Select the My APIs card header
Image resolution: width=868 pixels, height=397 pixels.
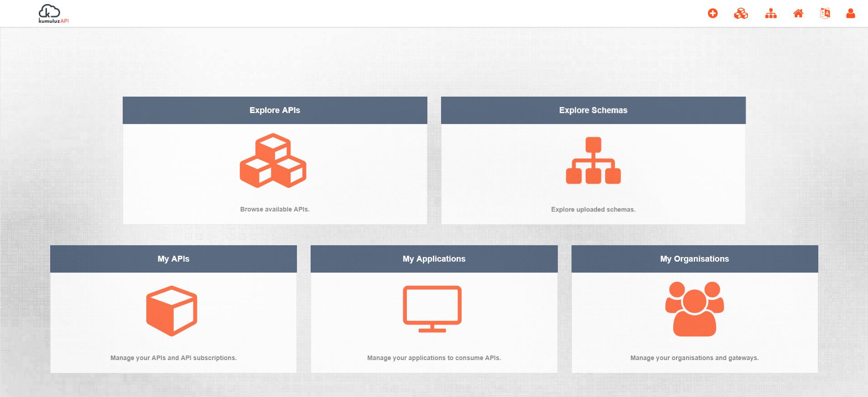pyautogui.click(x=173, y=259)
